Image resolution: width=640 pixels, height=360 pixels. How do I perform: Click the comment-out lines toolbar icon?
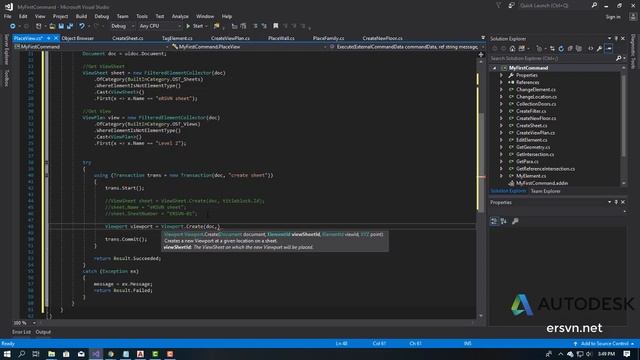[x=256, y=26]
